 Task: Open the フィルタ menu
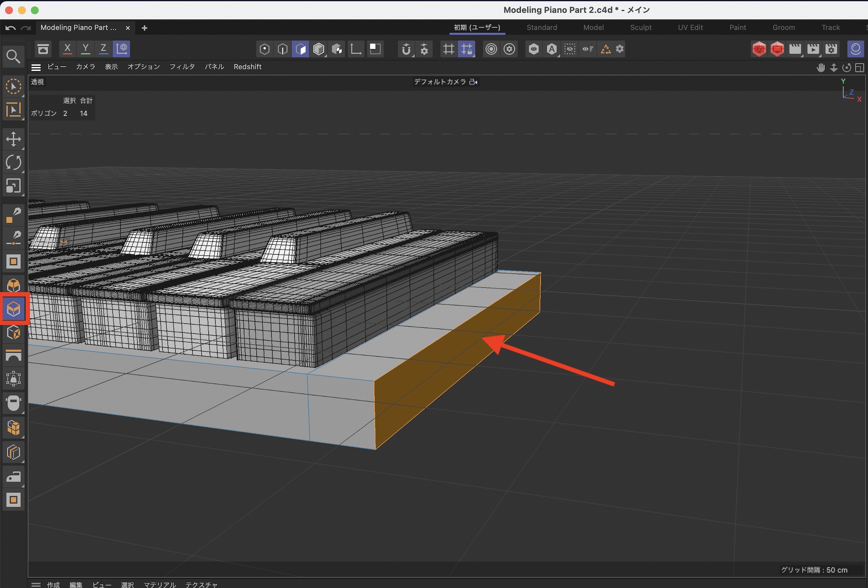click(x=182, y=67)
